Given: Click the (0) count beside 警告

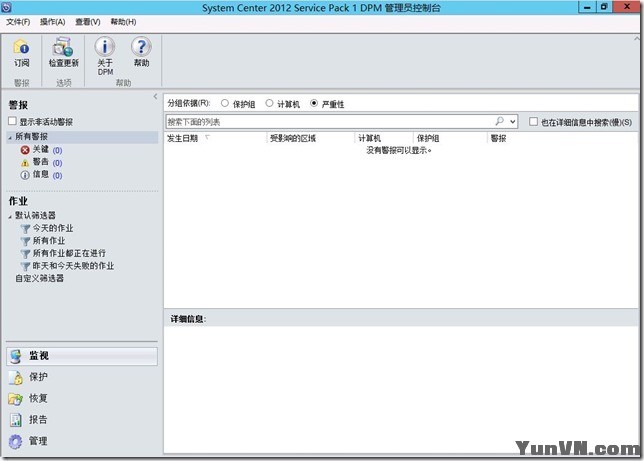Looking at the screenshot, I should coord(58,163).
